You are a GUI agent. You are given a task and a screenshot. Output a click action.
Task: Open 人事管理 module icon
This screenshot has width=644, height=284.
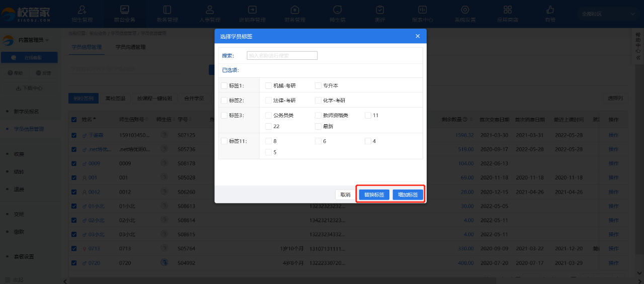[x=210, y=10]
